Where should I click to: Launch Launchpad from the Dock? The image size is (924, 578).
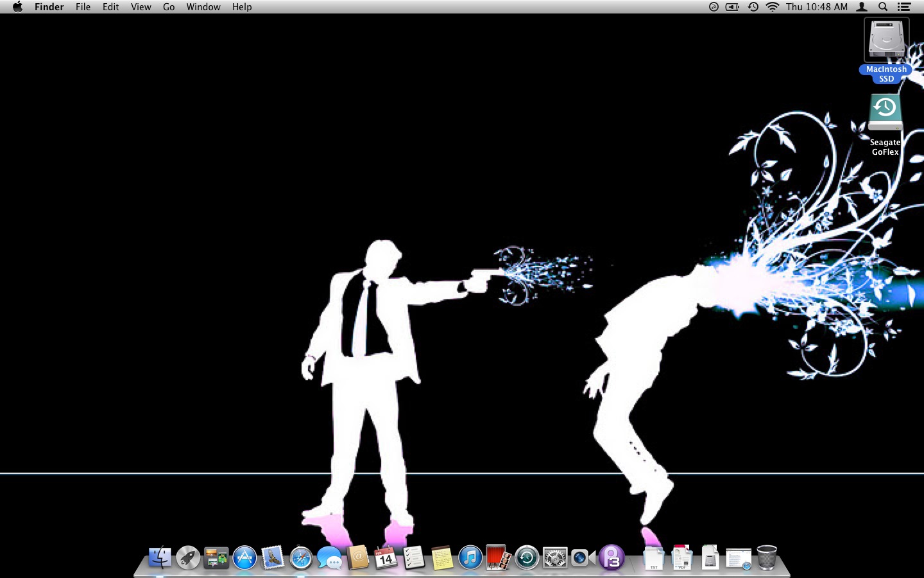(x=188, y=557)
